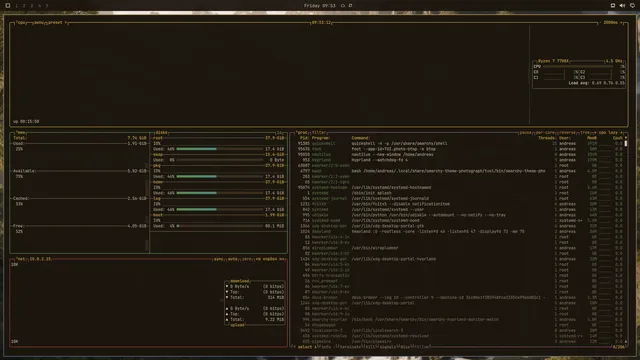Click the info option in proc footer

point(326,347)
